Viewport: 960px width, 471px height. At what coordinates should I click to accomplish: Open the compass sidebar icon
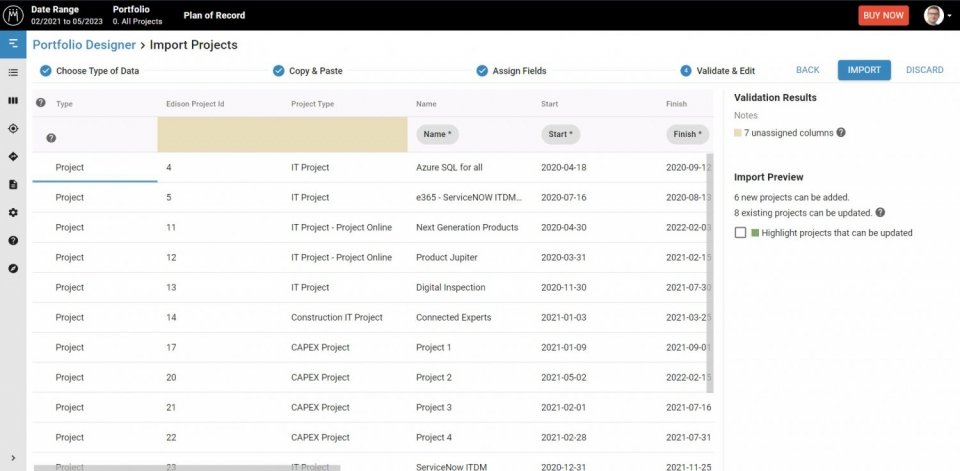[x=13, y=268]
